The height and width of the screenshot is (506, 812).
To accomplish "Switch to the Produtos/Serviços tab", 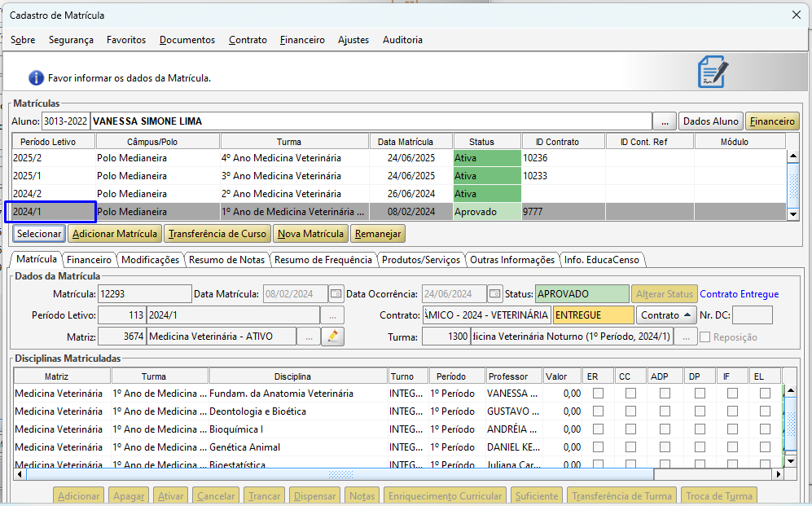I will [421, 260].
